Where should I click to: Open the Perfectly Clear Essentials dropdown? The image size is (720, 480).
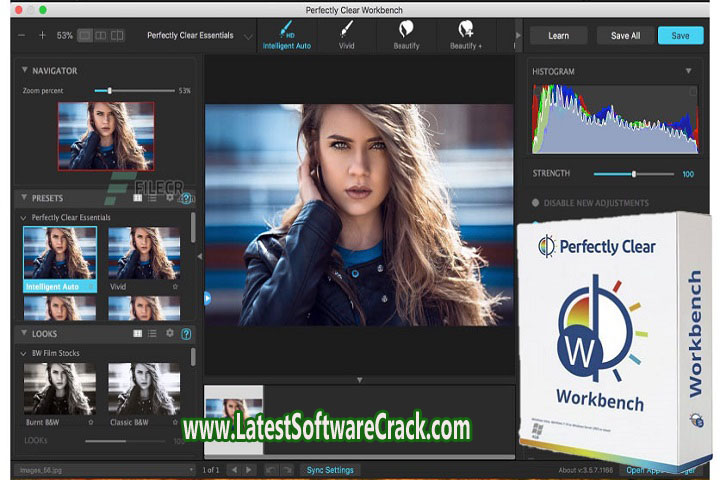[248, 36]
